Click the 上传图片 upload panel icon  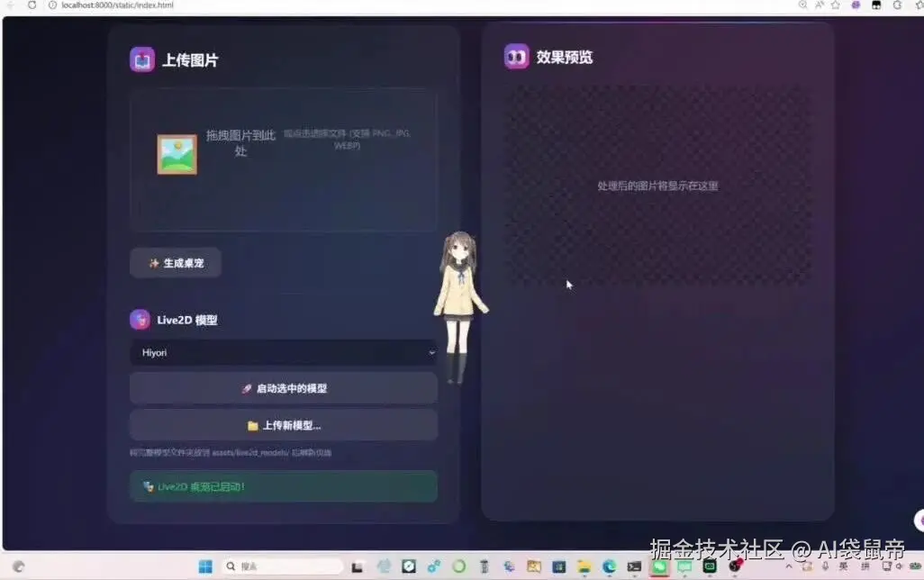(142, 59)
